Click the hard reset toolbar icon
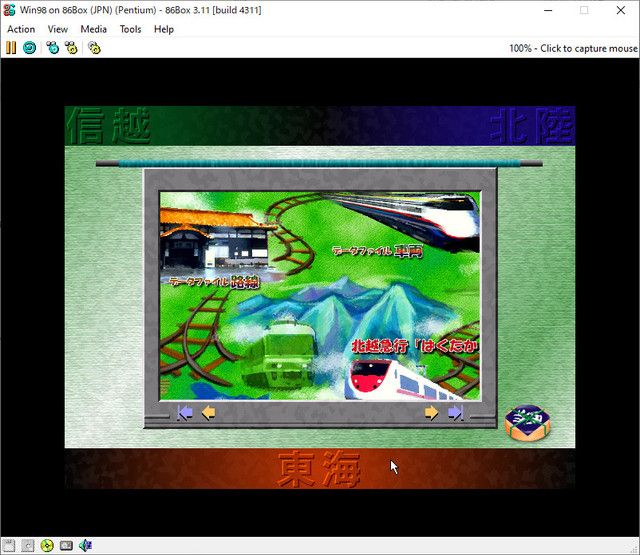The height and width of the screenshot is (555, 640). (x=29, y=48)
